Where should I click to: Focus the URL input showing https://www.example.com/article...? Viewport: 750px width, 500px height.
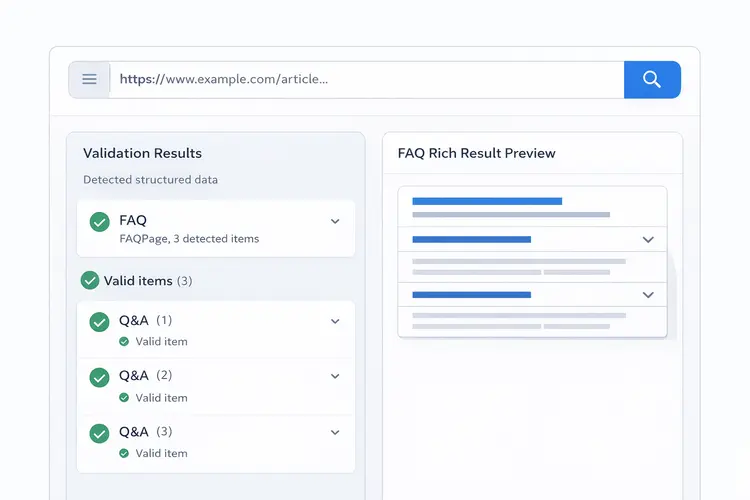[x=366, y=79]
